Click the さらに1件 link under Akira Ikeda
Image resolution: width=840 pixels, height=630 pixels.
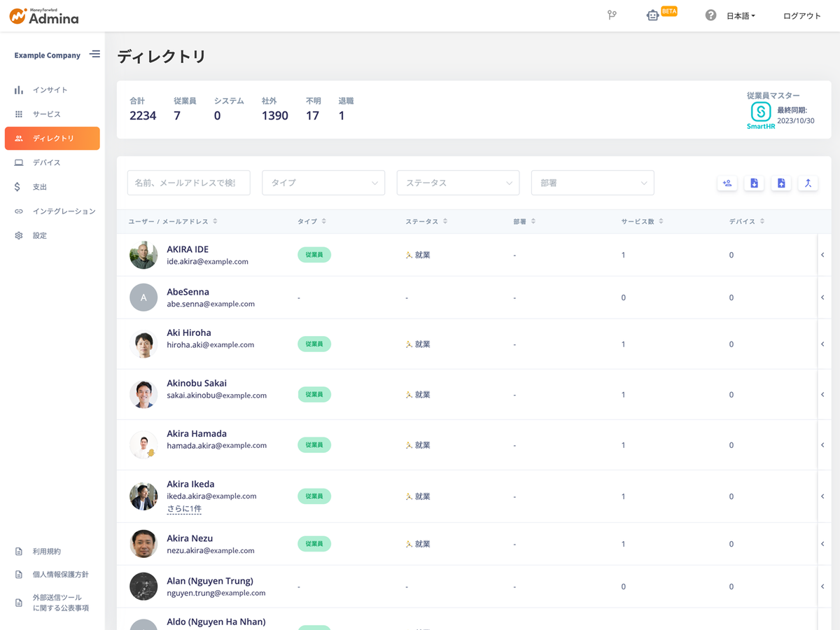click(184, 509)
